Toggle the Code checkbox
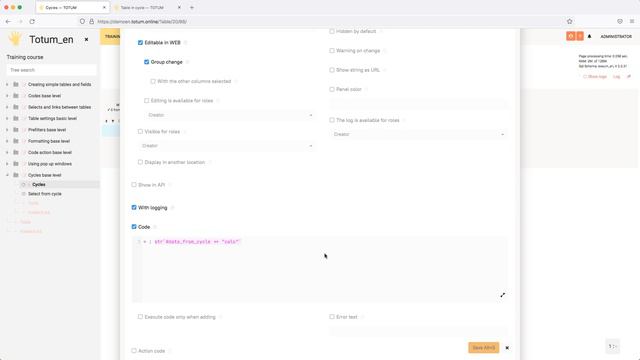The height and width of the screenshot is (360, 640). pyautogui.click(x=134, y=227)
